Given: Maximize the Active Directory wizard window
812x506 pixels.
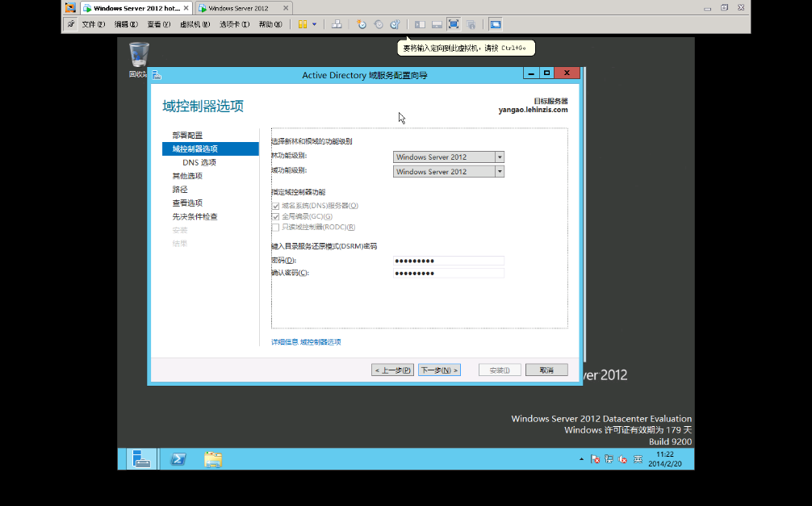Looking at the screenshot, I should point(546,73).
